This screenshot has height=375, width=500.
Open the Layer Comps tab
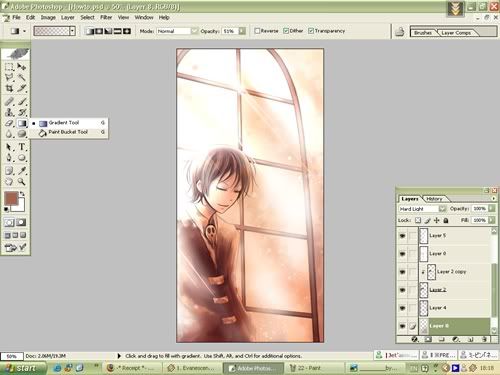click(456, 33)
